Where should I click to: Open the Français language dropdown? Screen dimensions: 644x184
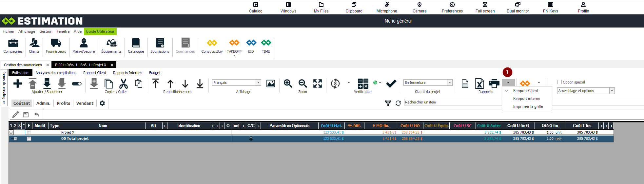tap(258, 83)
